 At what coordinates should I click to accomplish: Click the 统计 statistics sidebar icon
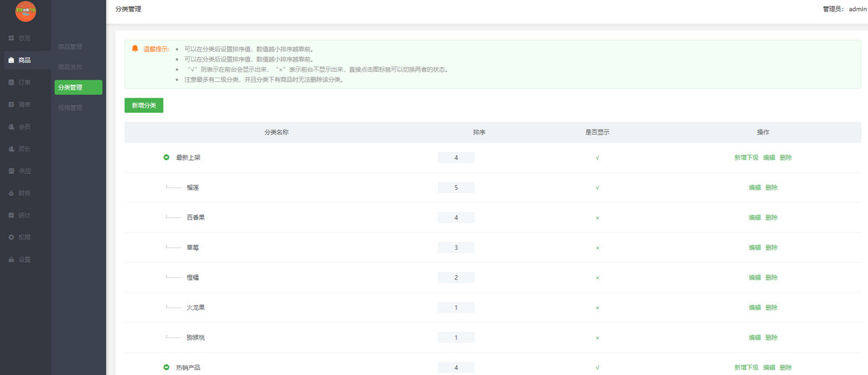(11, 216)
